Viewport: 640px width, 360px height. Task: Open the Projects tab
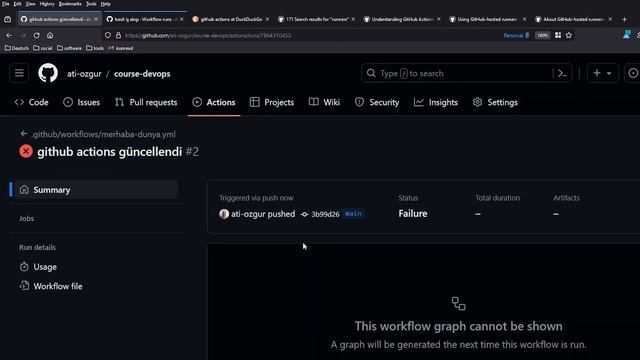272,102
